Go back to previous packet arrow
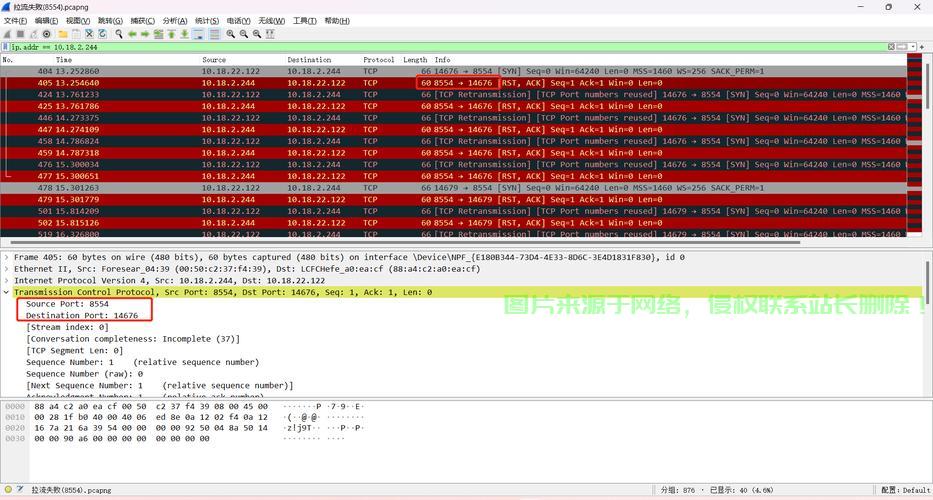The width and height of the screenshot is (933, 500). [132, 34]
